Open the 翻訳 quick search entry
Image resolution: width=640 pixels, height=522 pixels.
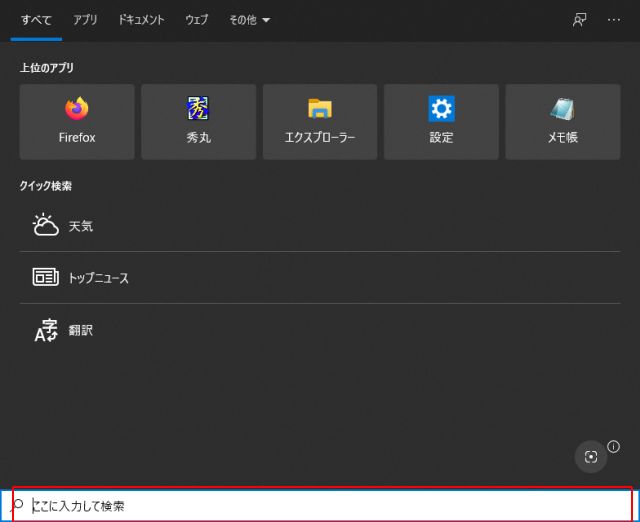coord(80,330)
